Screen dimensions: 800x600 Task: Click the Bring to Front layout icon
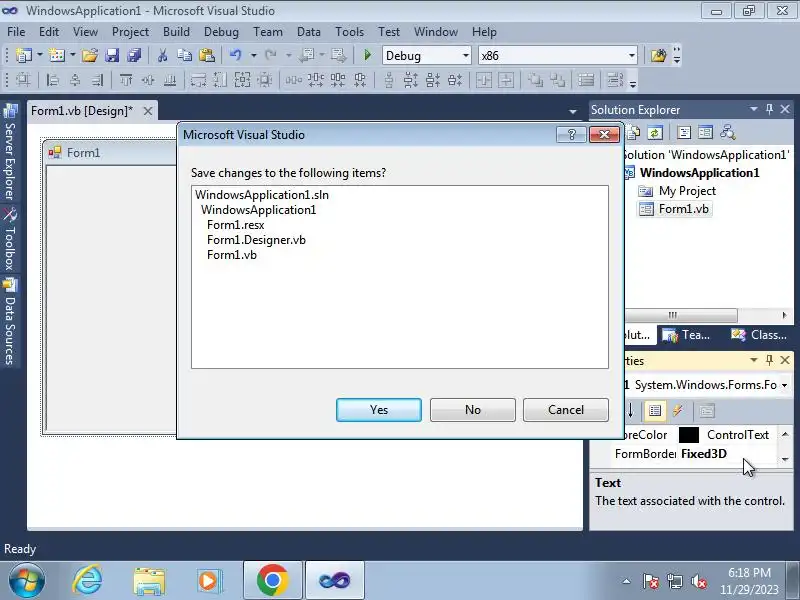[535, 80]
